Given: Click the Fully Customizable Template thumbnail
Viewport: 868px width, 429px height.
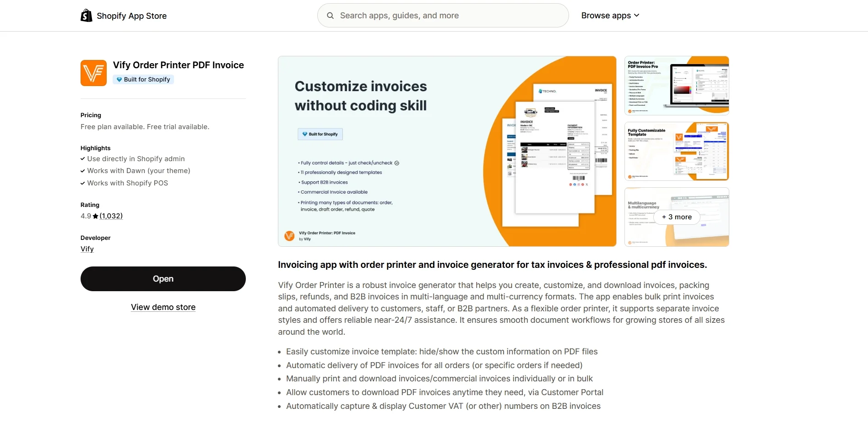Looking at the screenshot, I should (x=677, y=151).
